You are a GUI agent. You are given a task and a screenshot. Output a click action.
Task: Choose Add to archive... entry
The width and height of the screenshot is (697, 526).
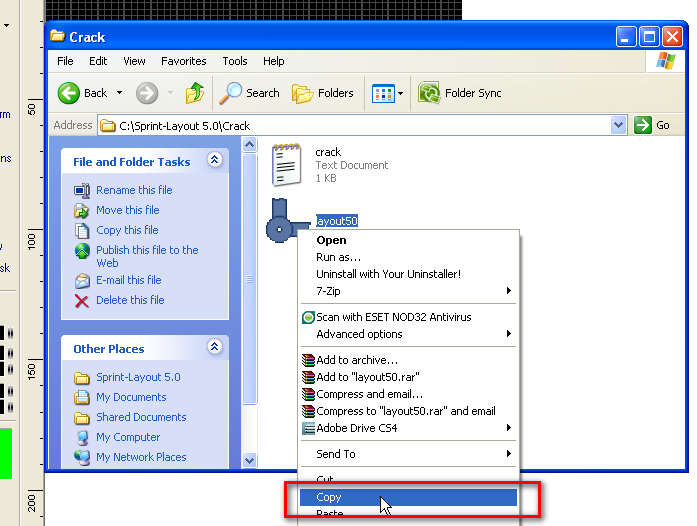point(409,360)
